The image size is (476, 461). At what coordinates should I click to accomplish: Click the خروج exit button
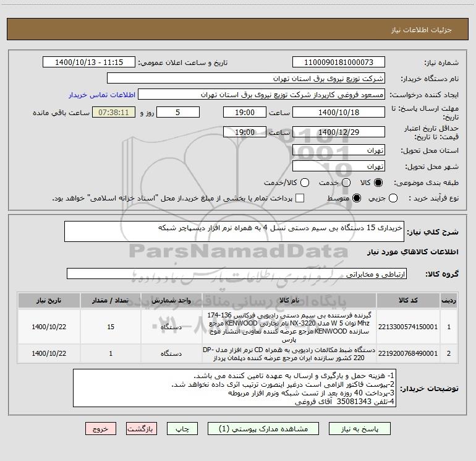coord(101,429)
